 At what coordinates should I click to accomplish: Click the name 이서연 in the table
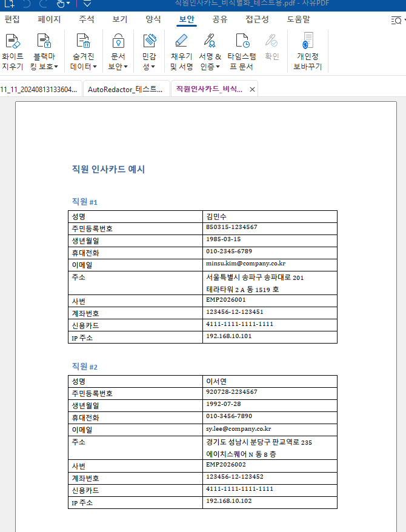click(x=216, y=381)
